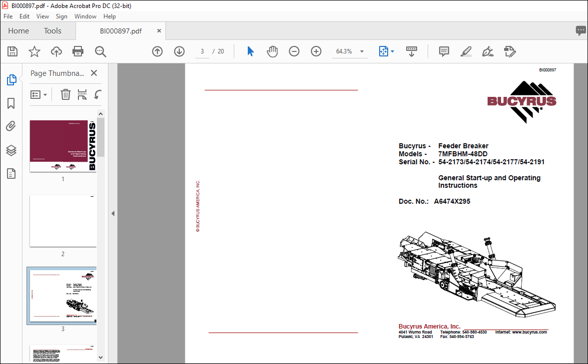The width and height of the screenshot is (588, 364).
Task: Click the insert page break icon in thumbnails panel
Action: point(82,94)
